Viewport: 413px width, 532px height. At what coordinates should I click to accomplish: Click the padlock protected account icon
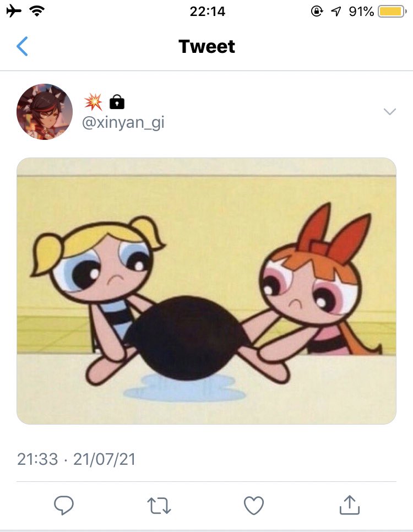point(117,102)
